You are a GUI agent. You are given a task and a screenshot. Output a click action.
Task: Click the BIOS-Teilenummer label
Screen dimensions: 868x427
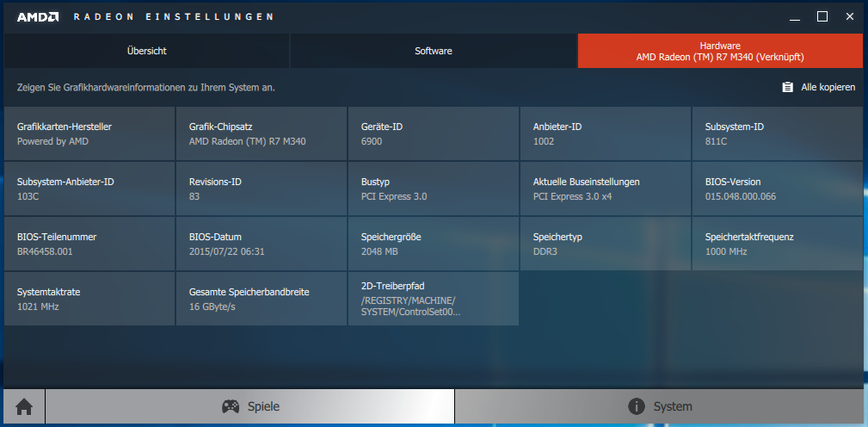tap(57, 237)
